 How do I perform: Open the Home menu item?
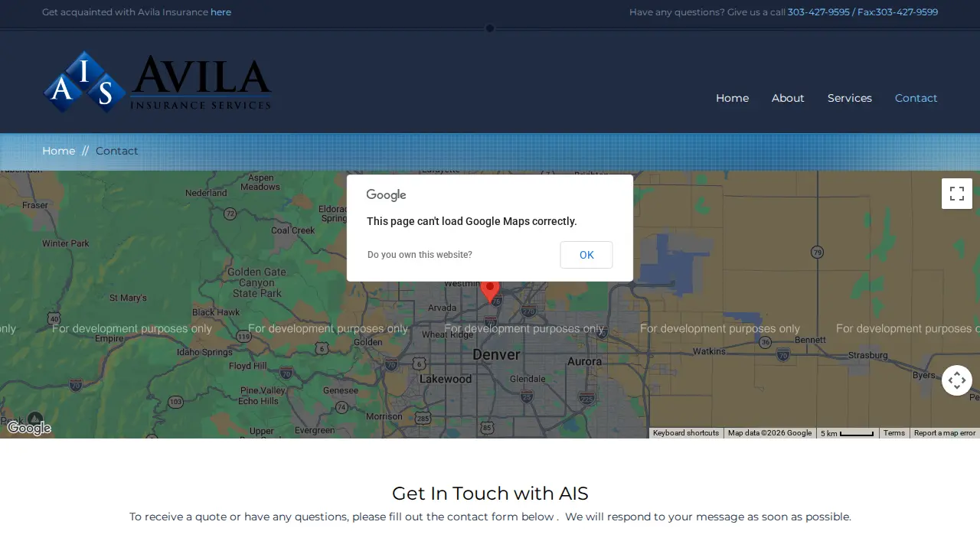[x=732, y=98]
